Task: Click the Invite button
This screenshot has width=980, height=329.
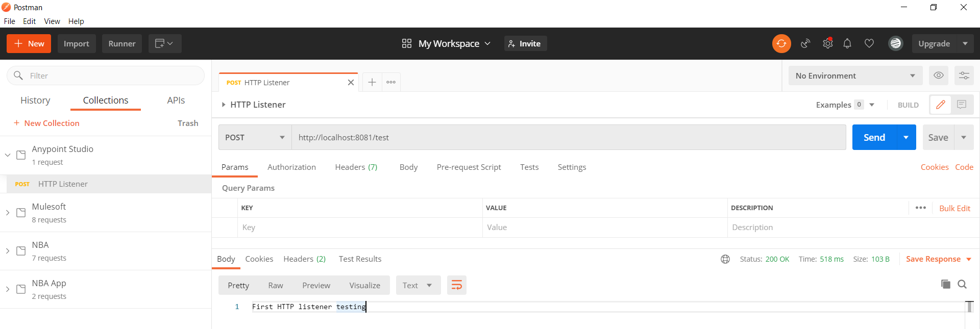Action: (x=525, y=43)
